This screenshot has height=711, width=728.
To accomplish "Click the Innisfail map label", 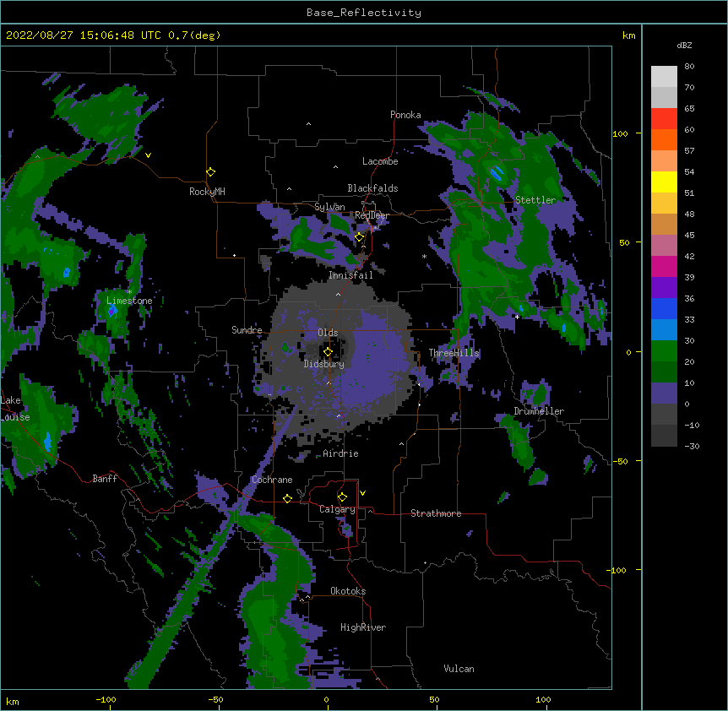I will 350,275.
